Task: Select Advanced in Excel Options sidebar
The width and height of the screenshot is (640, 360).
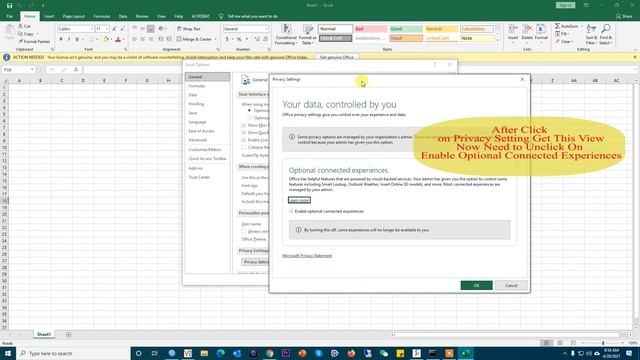Action: pyautogui.click(x=197, y=140)
